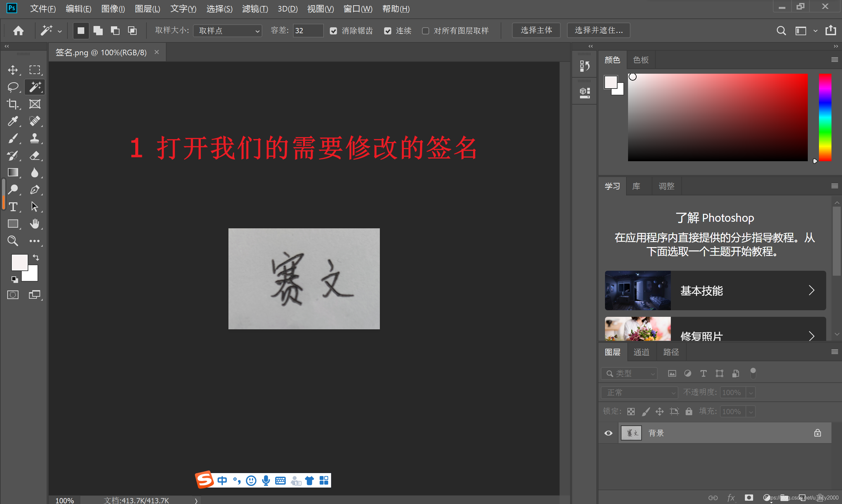Switch to the 通道 channels tab

[641, 352]
